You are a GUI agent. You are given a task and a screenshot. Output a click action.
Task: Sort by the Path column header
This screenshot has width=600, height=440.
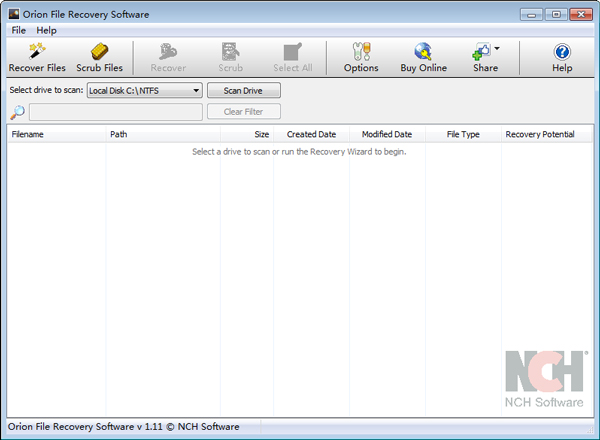(x=163, y=134)
